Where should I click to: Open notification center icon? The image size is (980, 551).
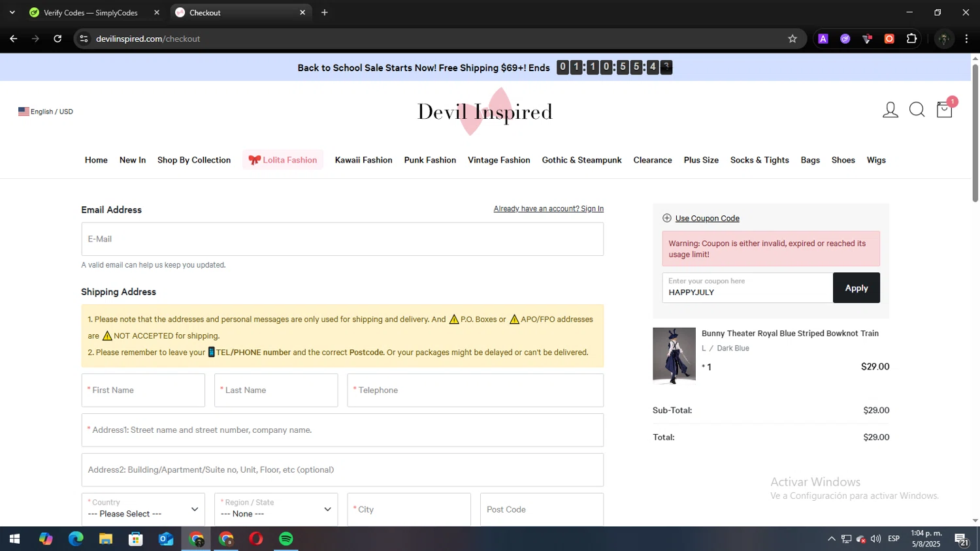tap(962, 539)
